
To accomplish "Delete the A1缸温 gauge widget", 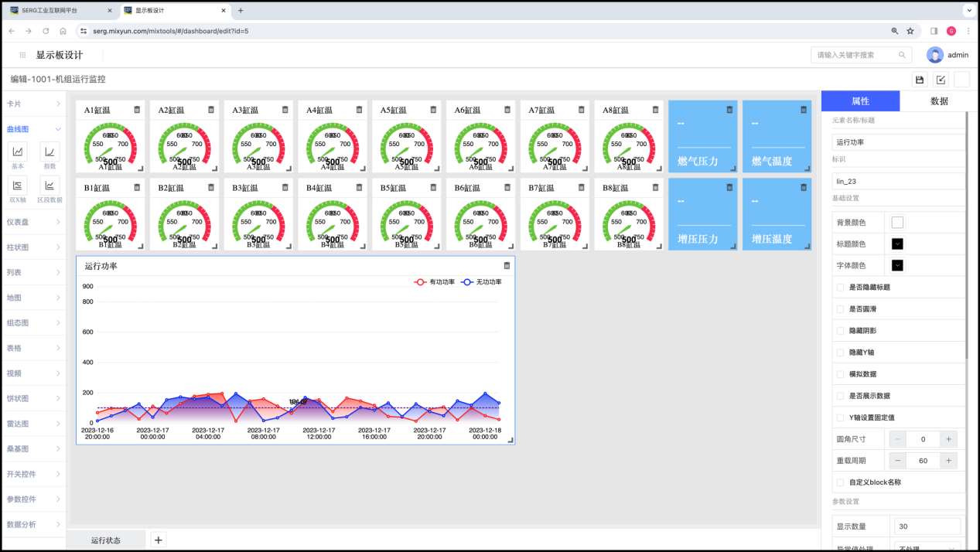I will [137, 110].
